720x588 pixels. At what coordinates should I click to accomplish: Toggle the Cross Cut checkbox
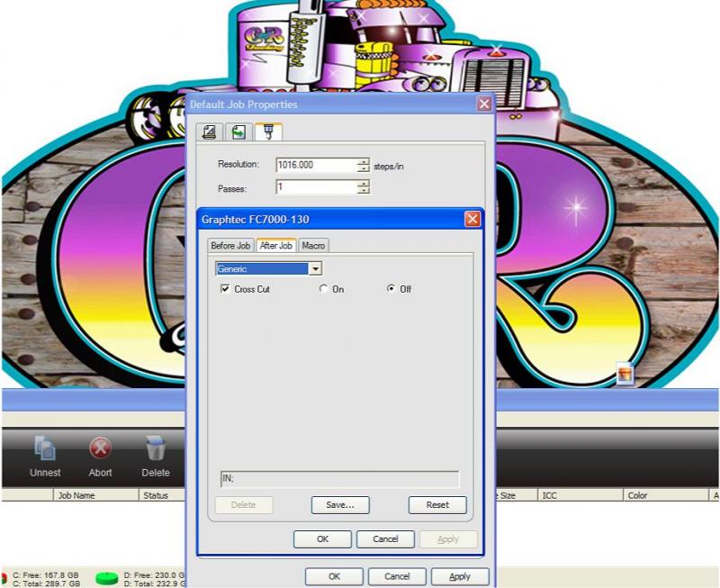225,289
